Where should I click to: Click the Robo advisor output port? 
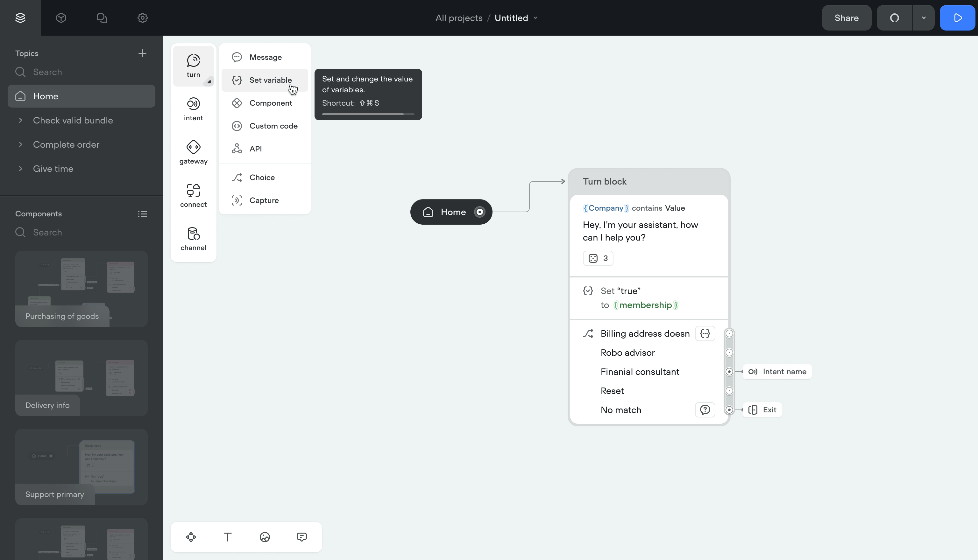click(729, 353)
